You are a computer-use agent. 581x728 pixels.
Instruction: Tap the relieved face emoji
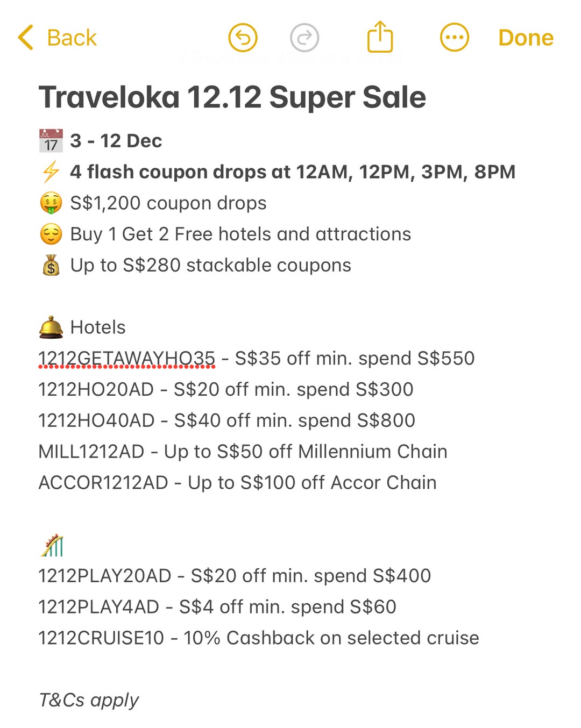tap(51, 234)
